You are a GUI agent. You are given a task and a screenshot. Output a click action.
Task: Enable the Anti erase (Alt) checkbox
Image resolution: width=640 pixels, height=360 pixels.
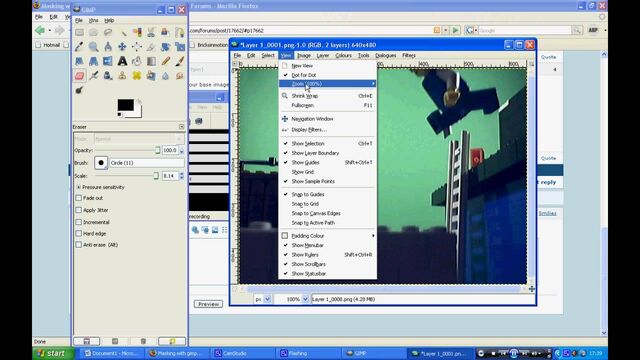[x=79, y=245]
